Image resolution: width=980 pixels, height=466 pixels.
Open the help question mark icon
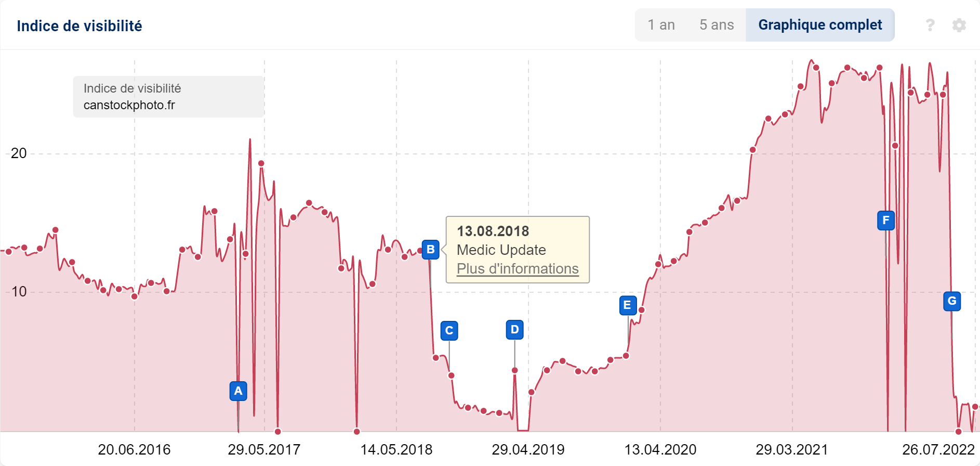click(930, 25)
